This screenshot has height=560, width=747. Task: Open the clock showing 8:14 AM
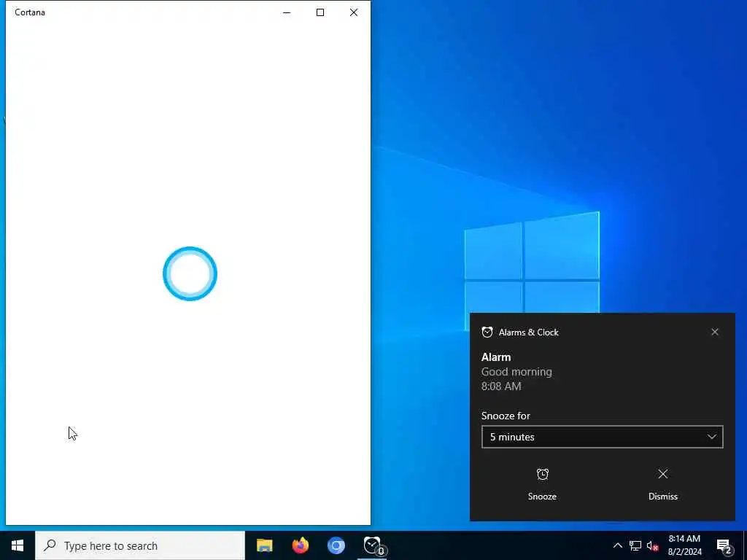tap(684, 545)
